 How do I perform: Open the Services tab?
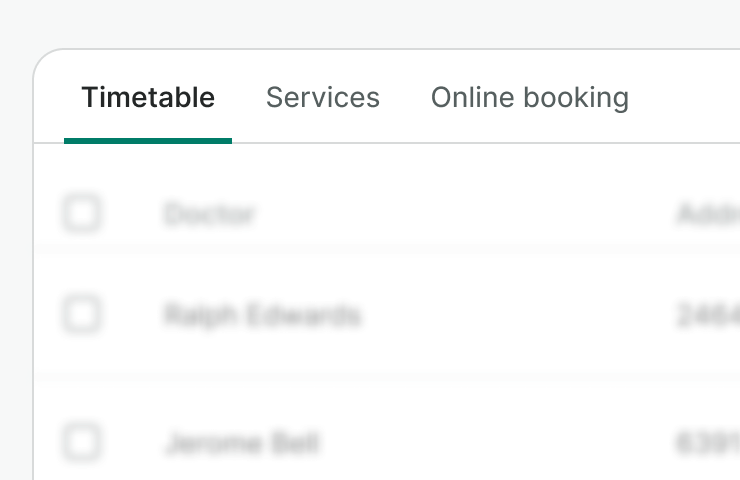[323, 98]
